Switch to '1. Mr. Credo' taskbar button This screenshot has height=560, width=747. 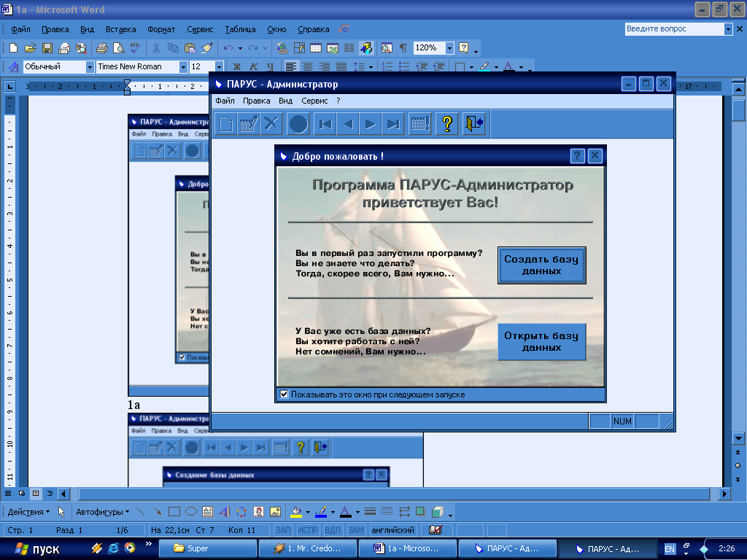coord(308,548)
